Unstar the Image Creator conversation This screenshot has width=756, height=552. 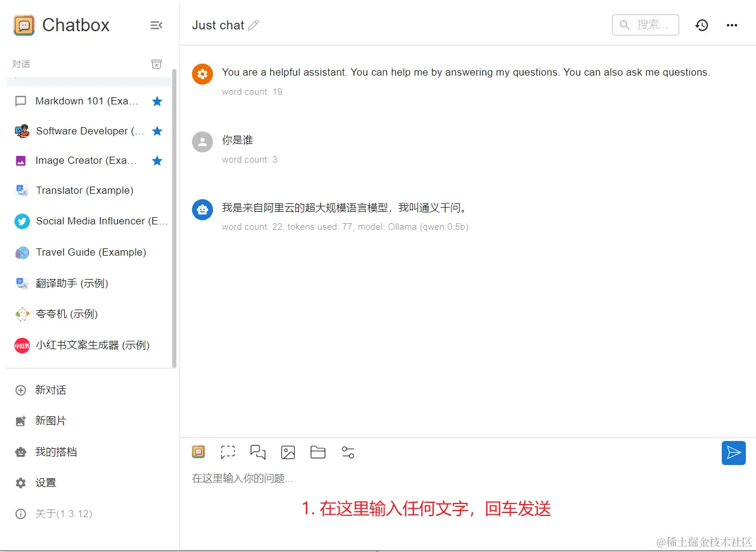tap(157, 161)
